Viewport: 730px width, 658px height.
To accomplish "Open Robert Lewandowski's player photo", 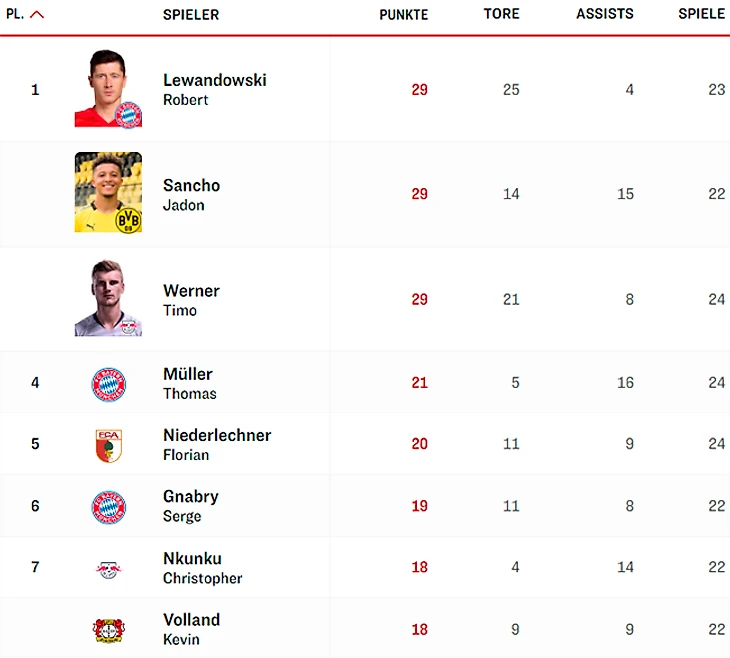I will point(108,89).
